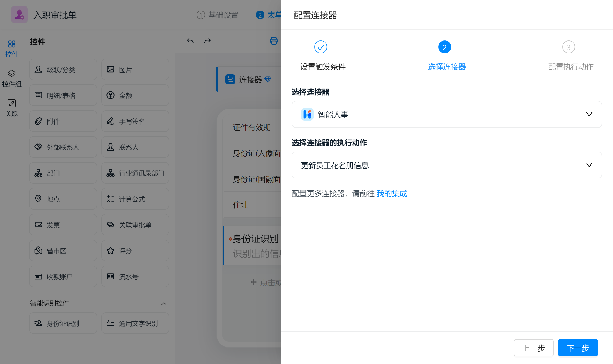Click the step 3 配置执行动作 circle
Screen dimensions: 613x364
pos(569,47)
